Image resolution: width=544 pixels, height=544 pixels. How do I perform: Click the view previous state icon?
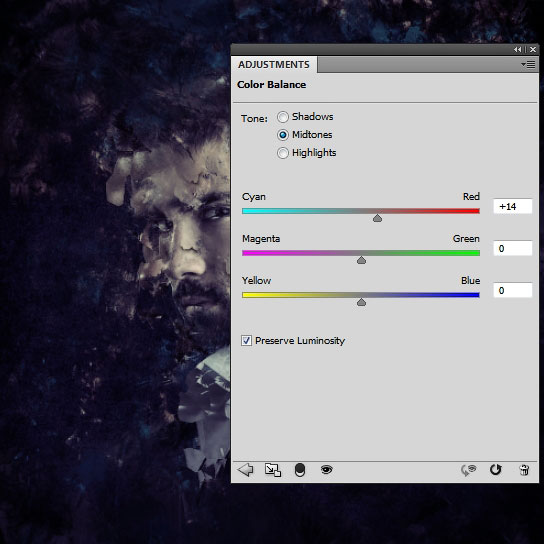coord(468,470)
